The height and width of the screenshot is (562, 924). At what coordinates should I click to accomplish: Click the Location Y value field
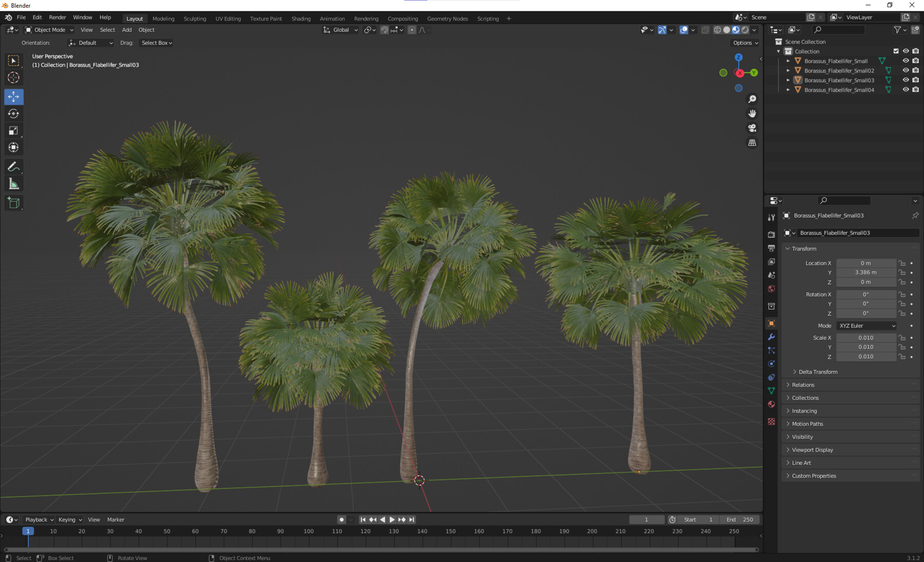866,273
